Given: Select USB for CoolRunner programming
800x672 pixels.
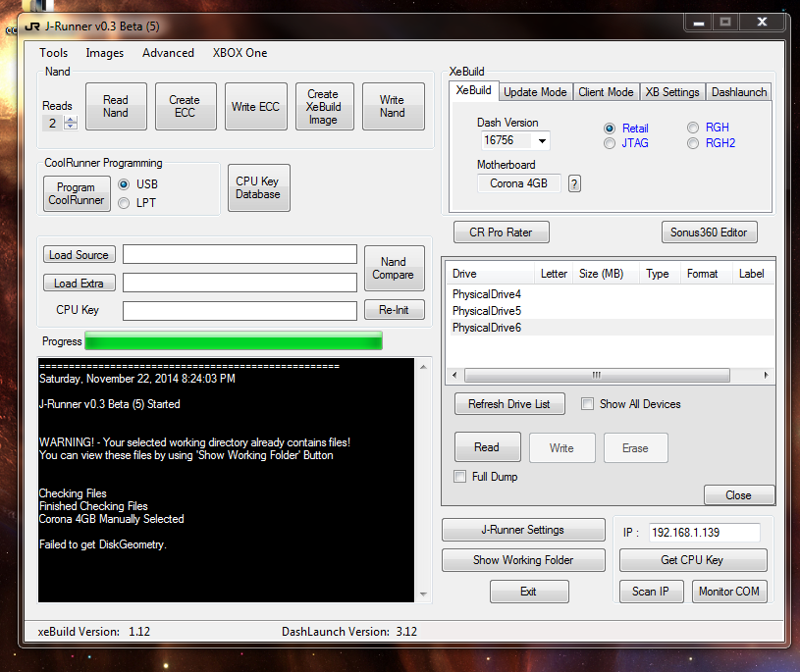Looking at the screenshot, I should pyautogui.click(x=124, y=184).
